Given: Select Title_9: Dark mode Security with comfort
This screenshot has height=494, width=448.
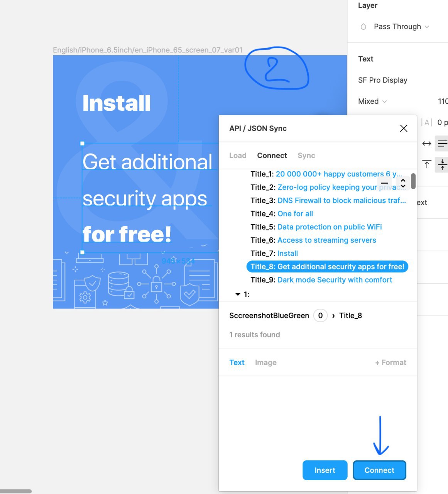Looking at the screenshot, I should pyautogui.click(x=321, y=280).
